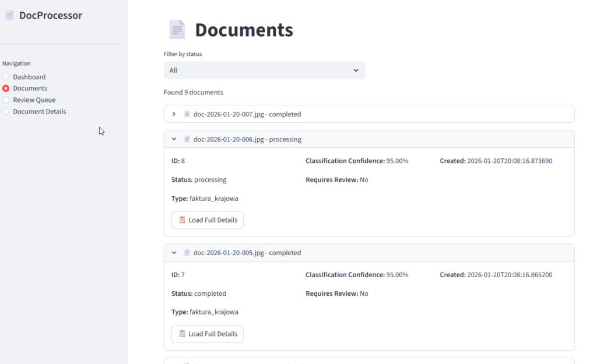Click file icon next to doc-2026-01-20-005.jpg
The height and width of the screenshot is (364, 597).
click(187, 253)
